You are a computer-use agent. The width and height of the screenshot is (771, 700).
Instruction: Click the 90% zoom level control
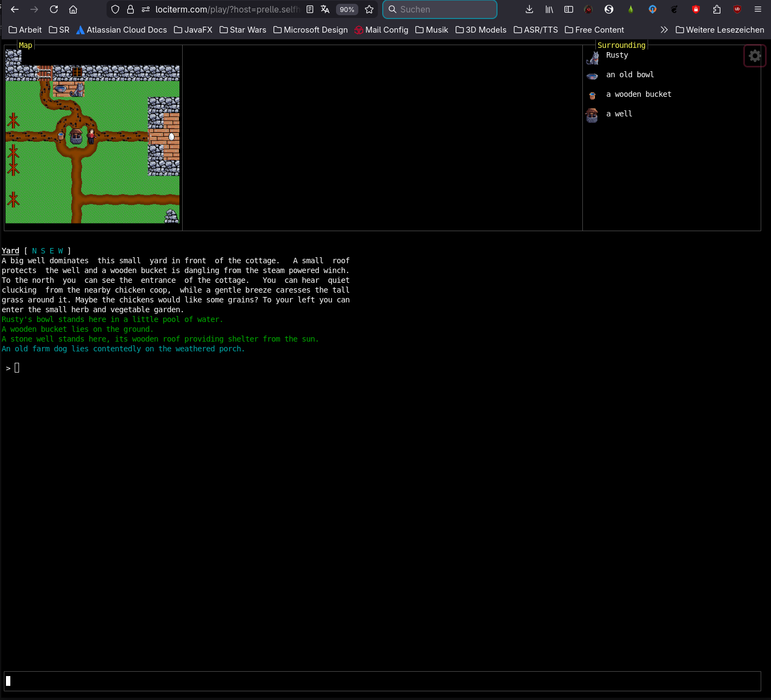pyautogui.click(x=347, y=9)
